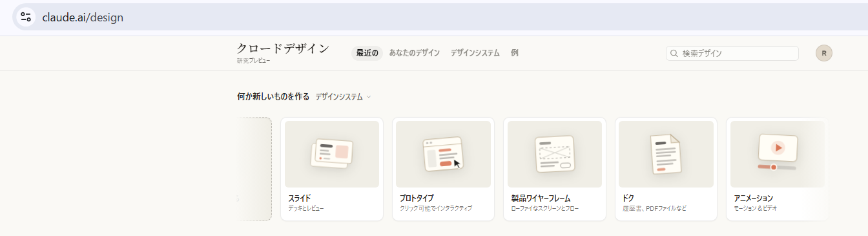
Task: Open the R user avatar menu
Action: [823, 53]
